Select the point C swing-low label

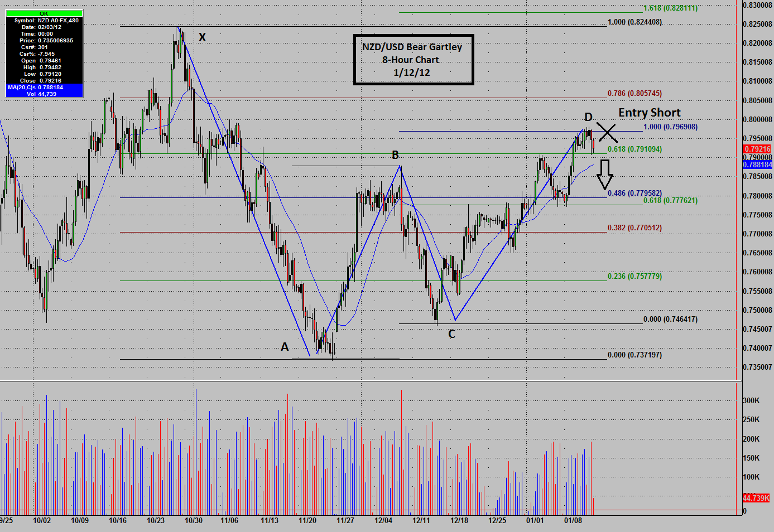(451, 334)
